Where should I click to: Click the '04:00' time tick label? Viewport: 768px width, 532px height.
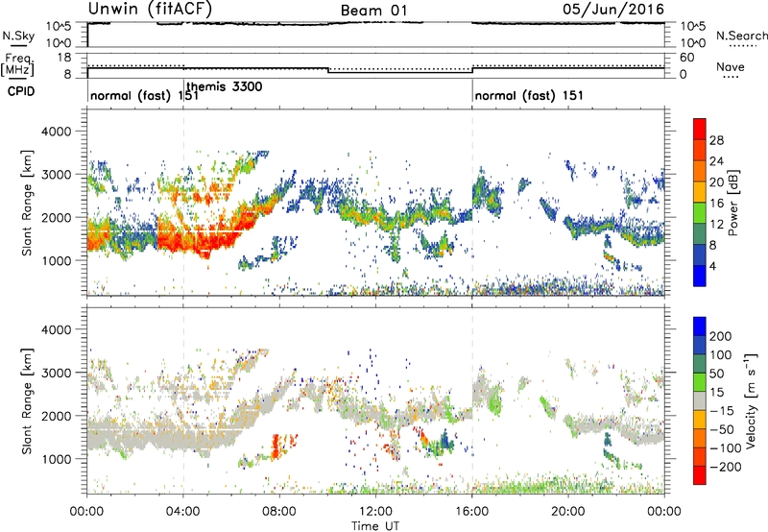tap(182, 512)
